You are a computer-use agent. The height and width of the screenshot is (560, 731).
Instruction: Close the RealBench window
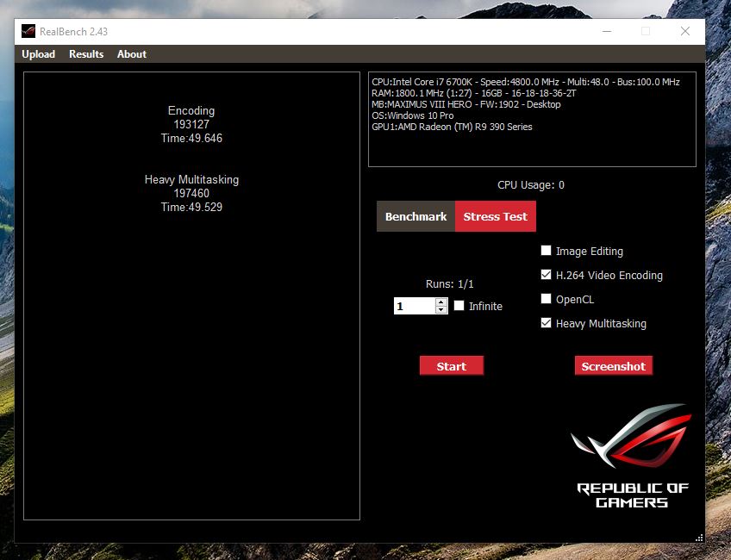[684, 31]
